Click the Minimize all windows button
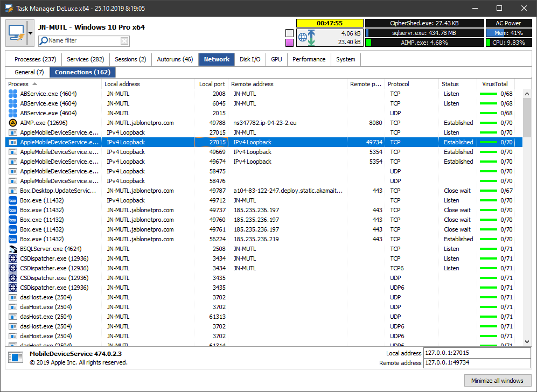The image size is (537, 392). [497, 381]
